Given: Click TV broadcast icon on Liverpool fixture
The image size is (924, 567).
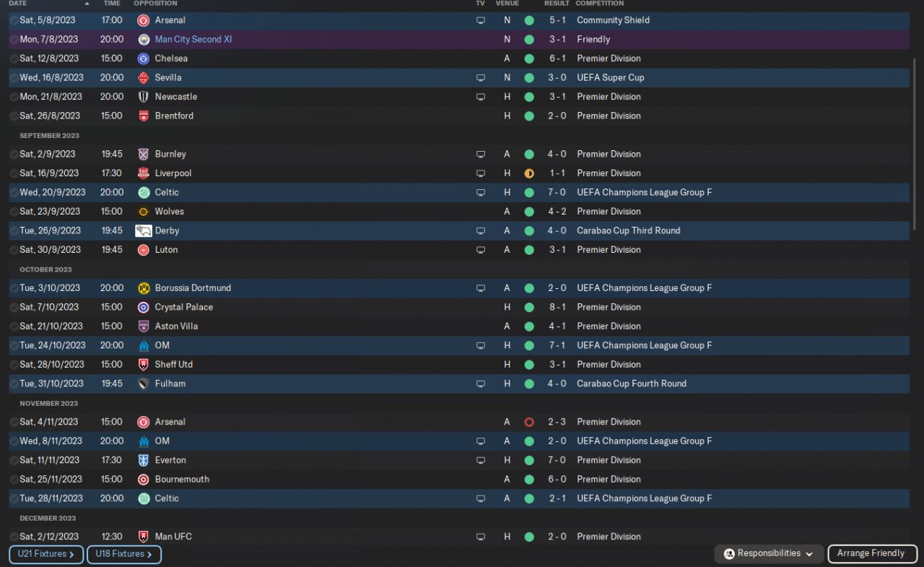Looking at the screenshot, I should [x=481, y=173].
